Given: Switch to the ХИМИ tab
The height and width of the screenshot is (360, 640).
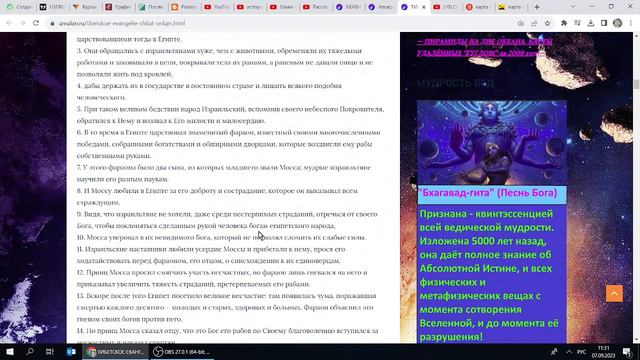Looking at the screenshot, I should pos(348,7).
